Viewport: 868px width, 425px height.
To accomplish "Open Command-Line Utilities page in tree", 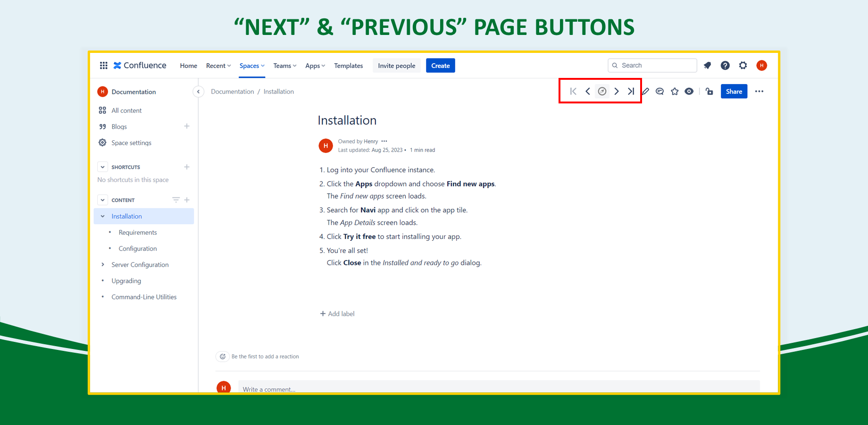I will 144,297.
